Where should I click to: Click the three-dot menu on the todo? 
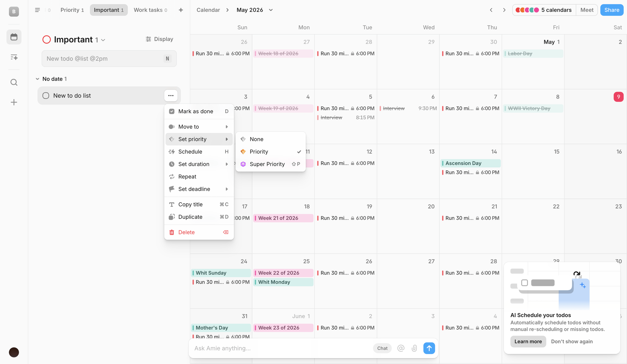click(x=171, y=96)
